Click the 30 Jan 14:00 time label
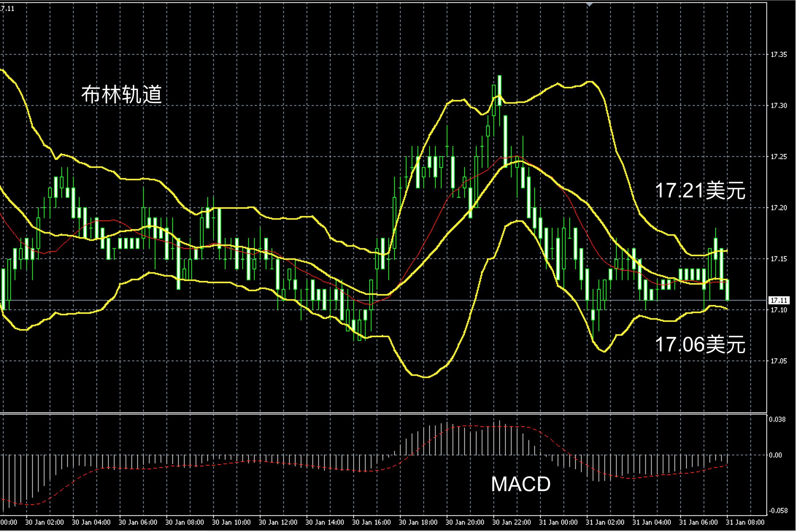 325,523
